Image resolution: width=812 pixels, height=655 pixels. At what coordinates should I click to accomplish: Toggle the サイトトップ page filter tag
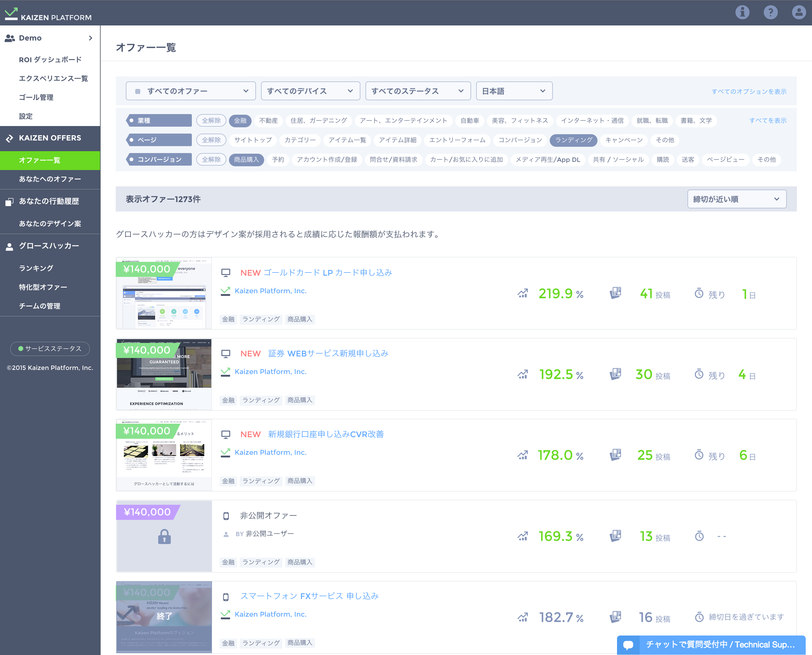pos(253,140)
